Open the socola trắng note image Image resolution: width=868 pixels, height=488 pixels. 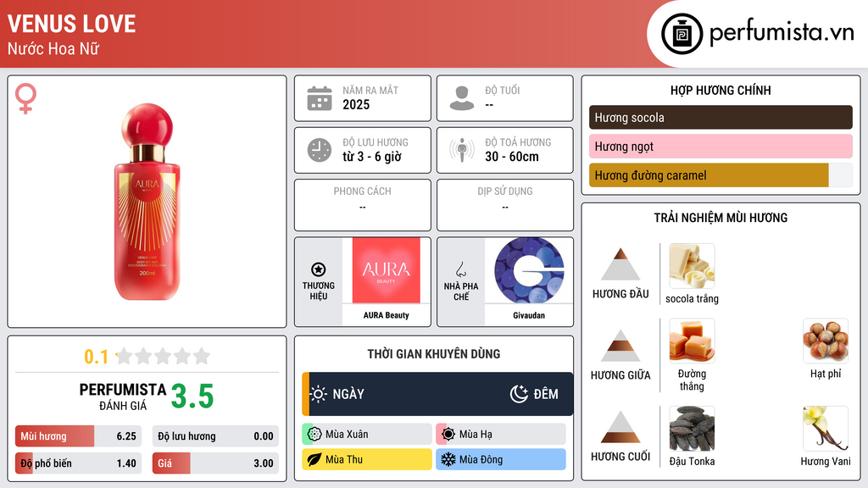[692, 265]
